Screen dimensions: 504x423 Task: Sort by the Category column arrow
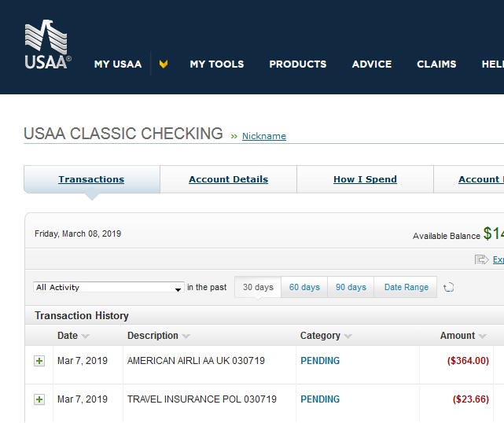pos(348,337)
